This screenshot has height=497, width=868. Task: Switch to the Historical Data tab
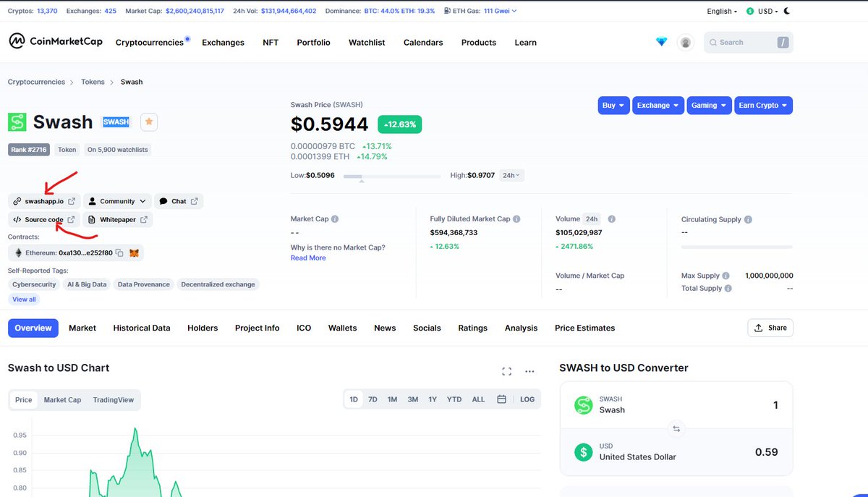click(x=142, y=328)
